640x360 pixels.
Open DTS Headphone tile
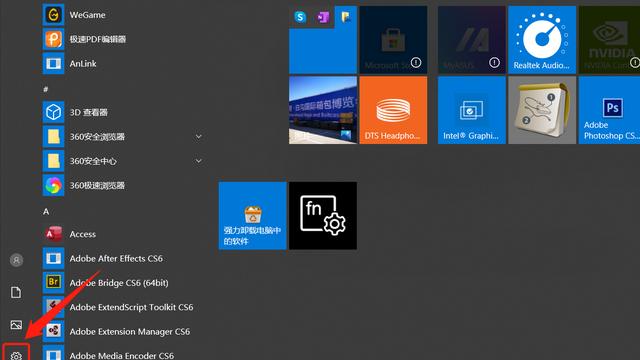(x=393, y=110)
